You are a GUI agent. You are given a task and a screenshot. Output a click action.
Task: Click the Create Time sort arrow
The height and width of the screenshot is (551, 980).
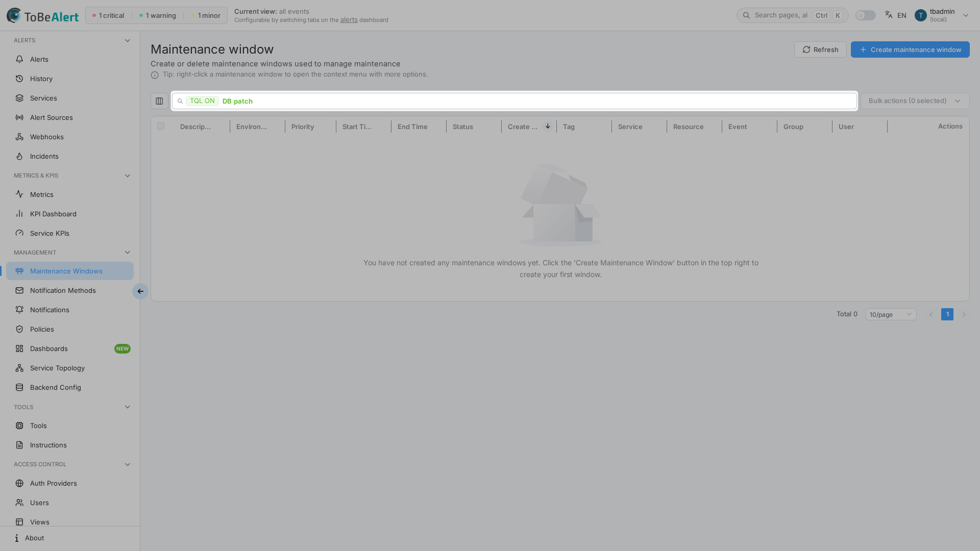tap(548, 126)
